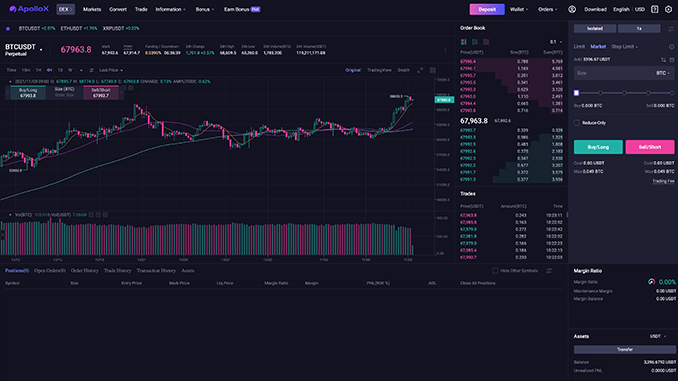Remove the volume indicator

(x=105, y=215)
